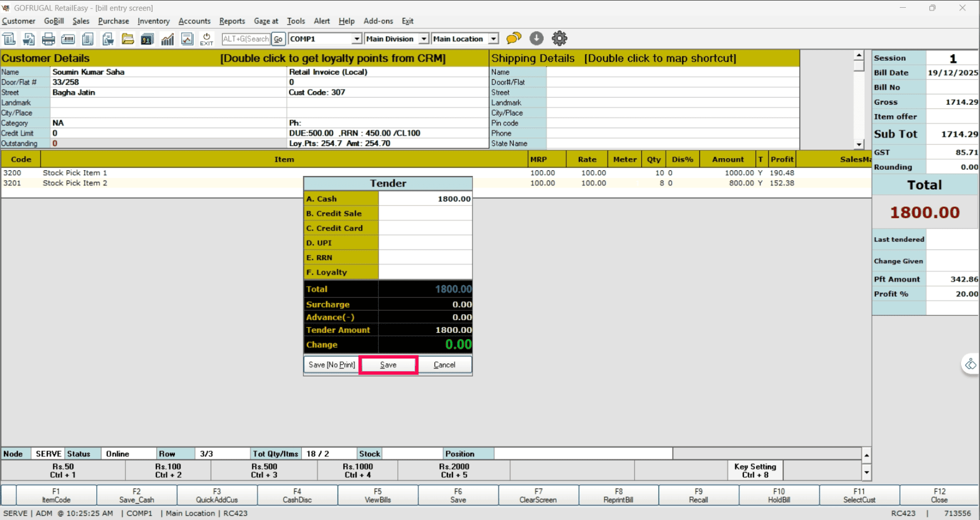The width and height of the screenshot is (980, 520).
Task: Expand the COMP1 company dropdown
Action: click(x=357, y=39)
